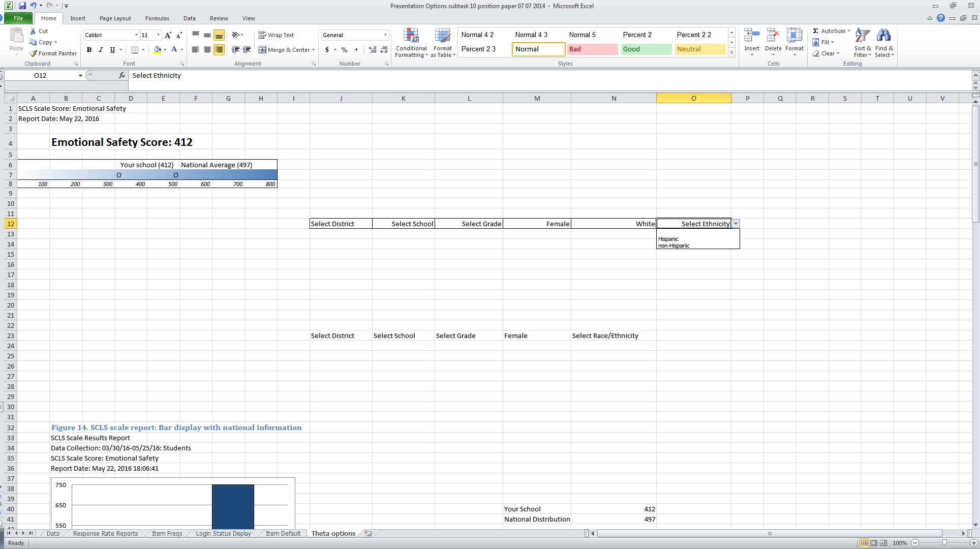Image resolution: width=980 pixels, height=549 pixels.
Task: Click the Insert cells icon
Action: [751, 36]
